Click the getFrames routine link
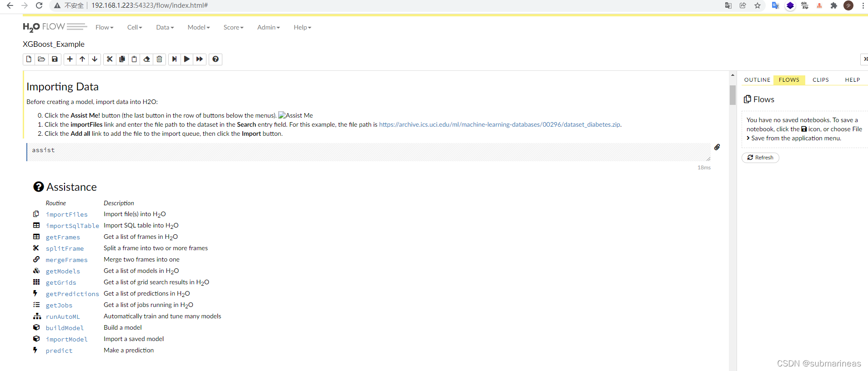 (x=63, y=237)
